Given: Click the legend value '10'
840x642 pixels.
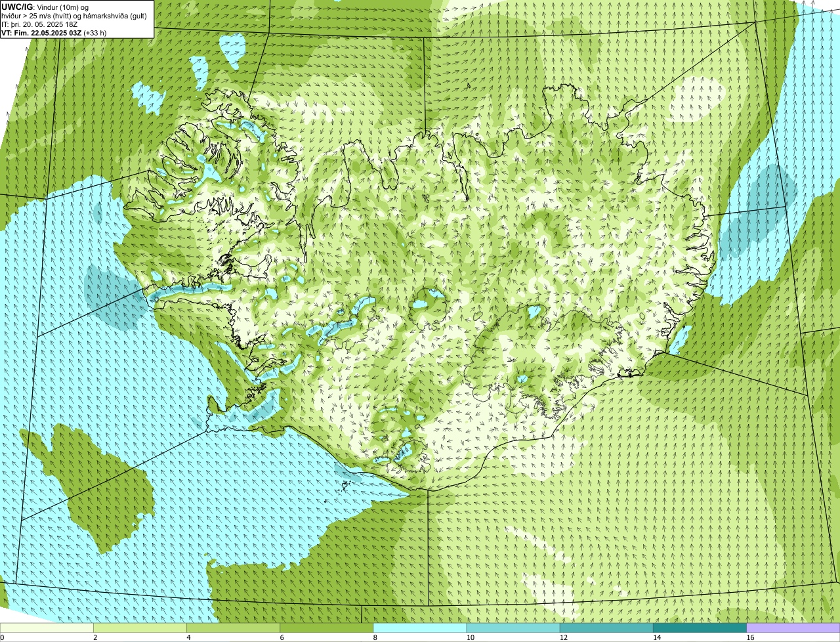Looking at the screenshot, I should click(x=470, y=637).
